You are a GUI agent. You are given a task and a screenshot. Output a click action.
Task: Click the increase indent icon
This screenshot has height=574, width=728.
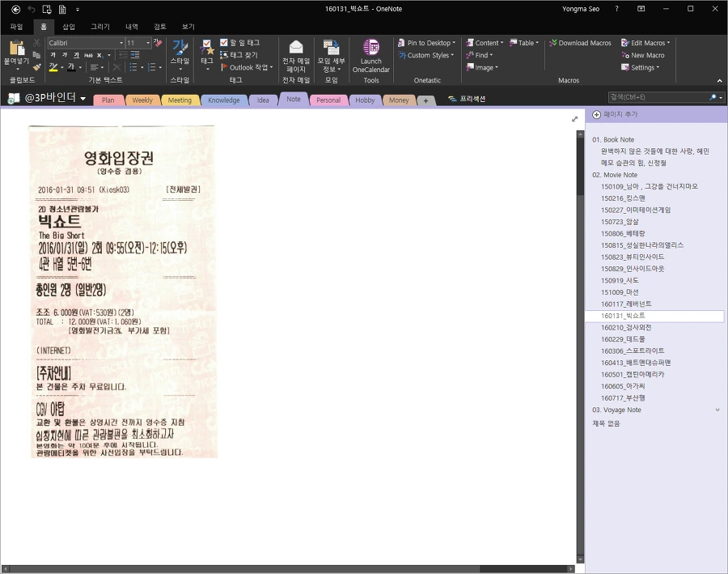click(134, 55)
